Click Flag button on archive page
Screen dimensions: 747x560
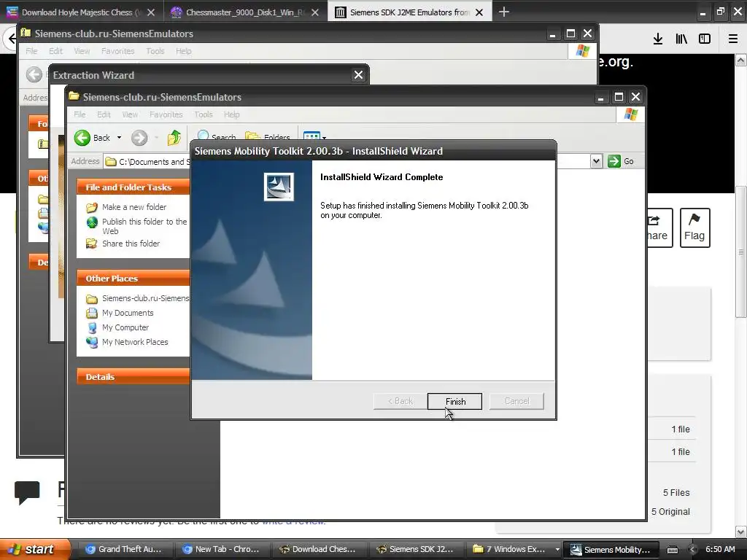click(694, 227)
